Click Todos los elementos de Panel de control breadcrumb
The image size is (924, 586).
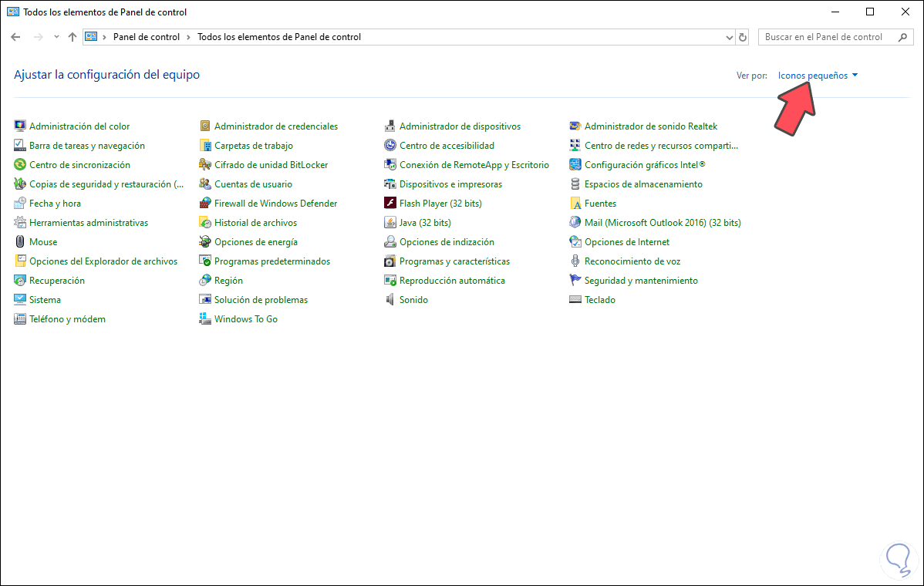click(279, 37)
